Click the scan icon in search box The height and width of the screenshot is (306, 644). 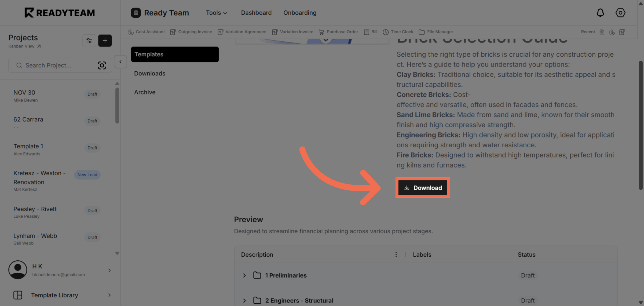(102, 65)
